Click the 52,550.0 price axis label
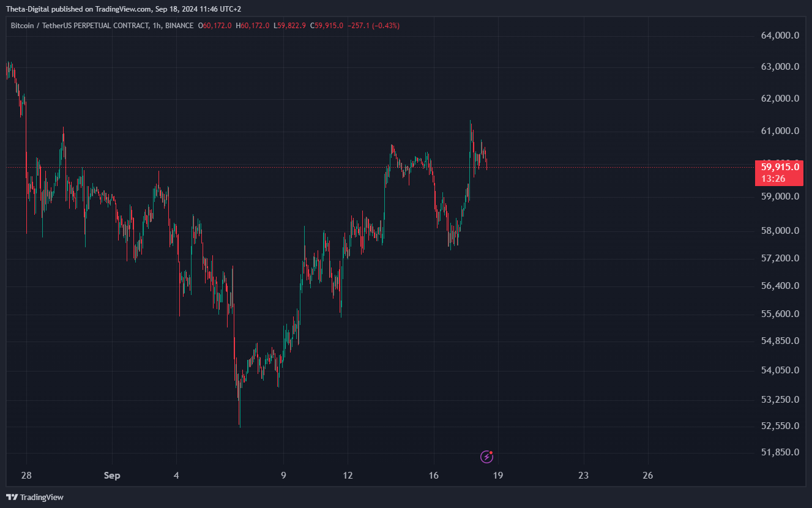Viewport: 812px width, 508px height. (780, 426)
